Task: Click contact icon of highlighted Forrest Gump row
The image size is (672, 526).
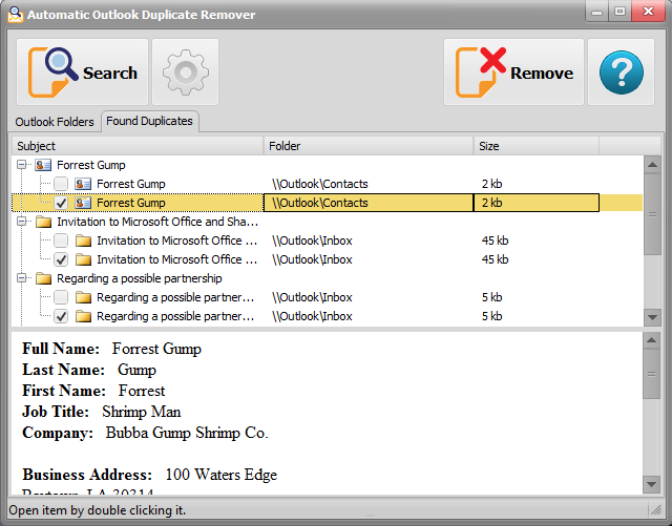Action: click(x=83, y=203)
